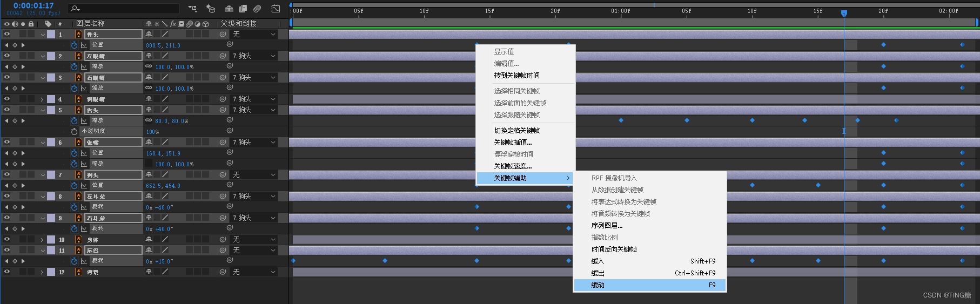
Task: Hide layer 12 using its eye icon
Action: pyautogui.click(x=7, y=272)
